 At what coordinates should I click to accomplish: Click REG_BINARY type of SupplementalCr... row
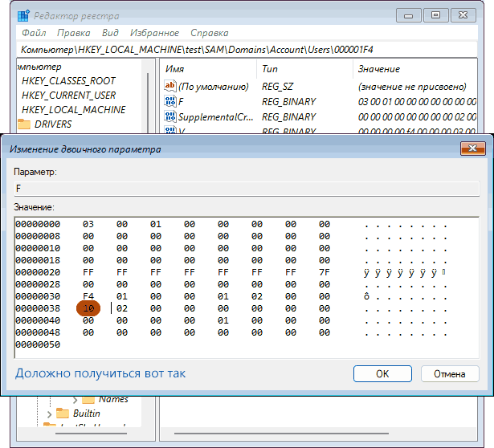pos(289,116)
